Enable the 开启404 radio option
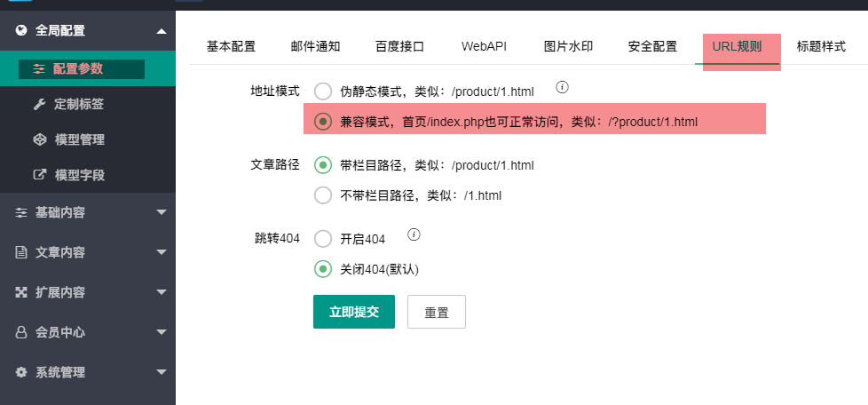The image size is (868, 405). [x=323, y=239]
